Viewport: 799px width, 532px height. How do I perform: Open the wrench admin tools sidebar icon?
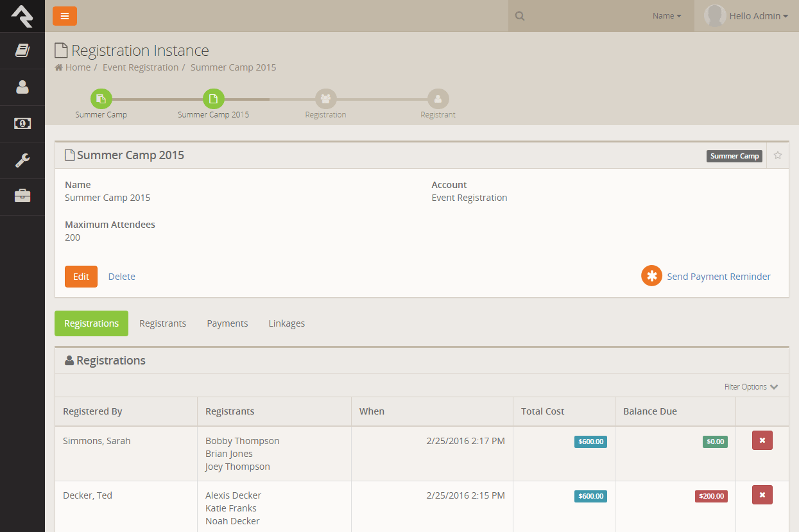point(22,160)
